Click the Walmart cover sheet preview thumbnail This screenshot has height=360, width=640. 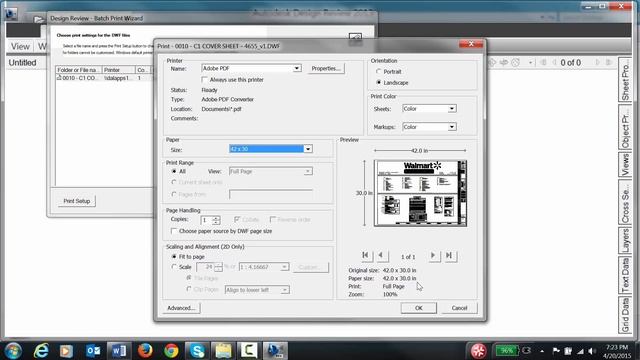point(420,193)
